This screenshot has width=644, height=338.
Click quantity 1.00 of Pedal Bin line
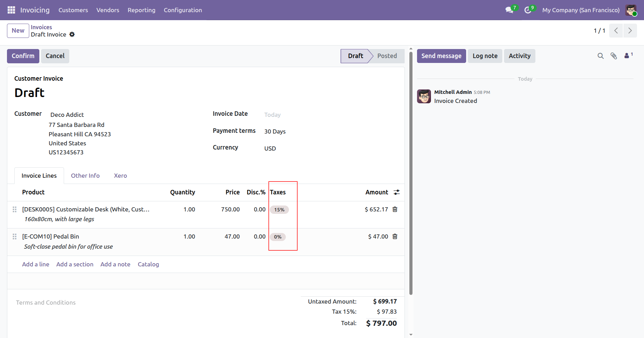point(189,236)
